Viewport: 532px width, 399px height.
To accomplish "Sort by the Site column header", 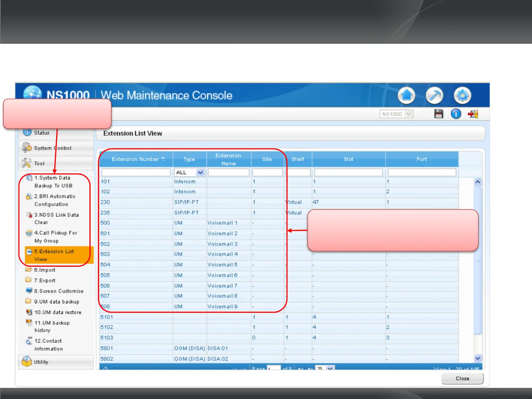I will click(267, 159).
